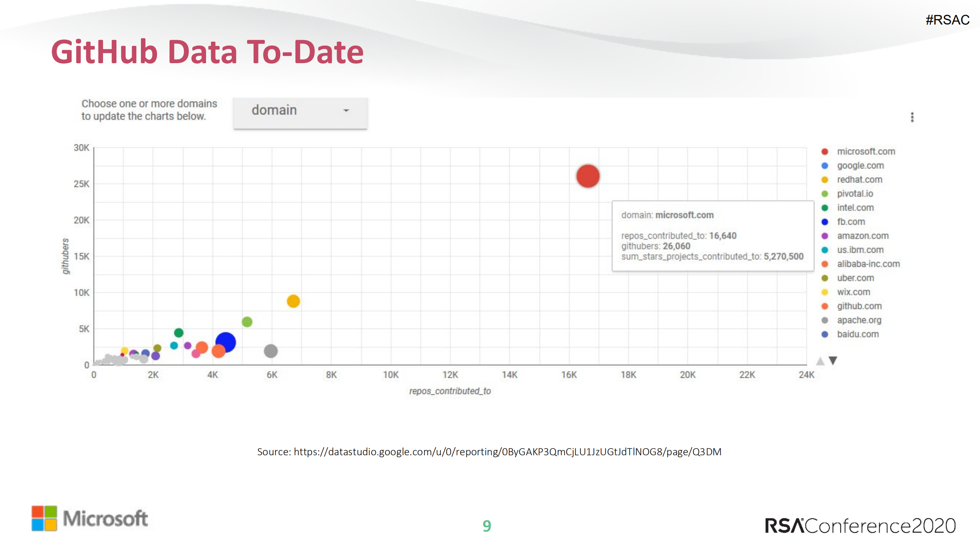
Task: Select the alibaba-inc.com legend label
Action: tap(868, 264)
